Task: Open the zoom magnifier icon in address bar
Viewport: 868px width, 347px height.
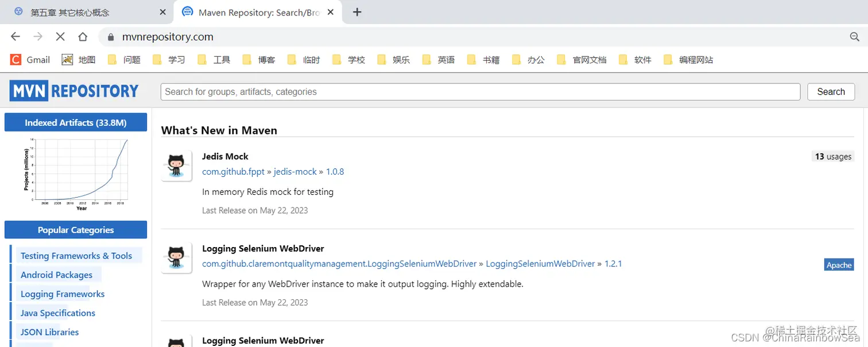Action: point(854,37)
